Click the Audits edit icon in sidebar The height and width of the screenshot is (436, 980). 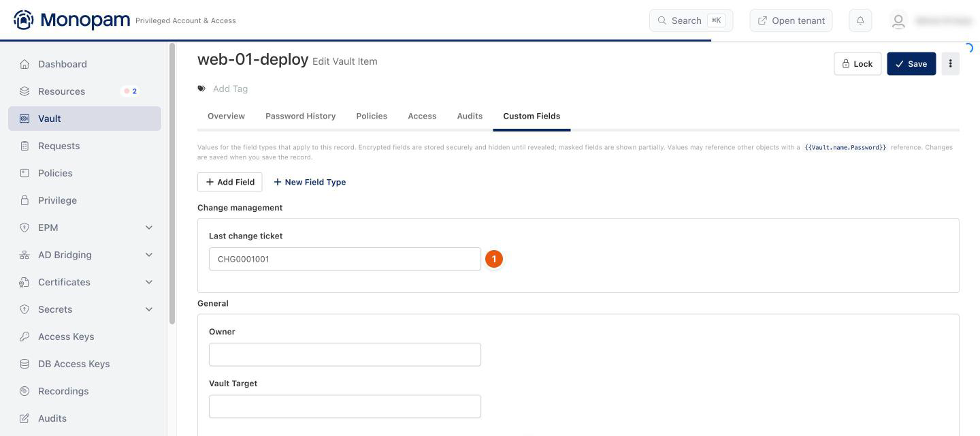[x=24, y=418]
